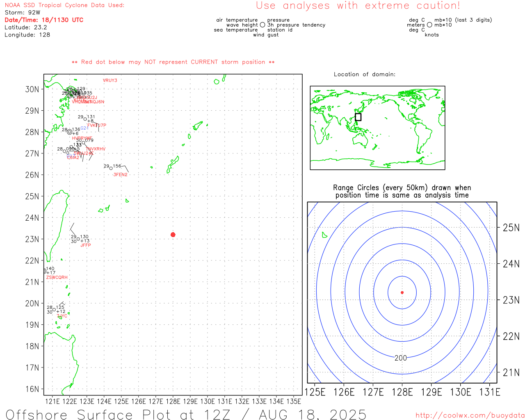Click station ID VRUY3
The image size is (525, 420).
click(x=110, y=80)
